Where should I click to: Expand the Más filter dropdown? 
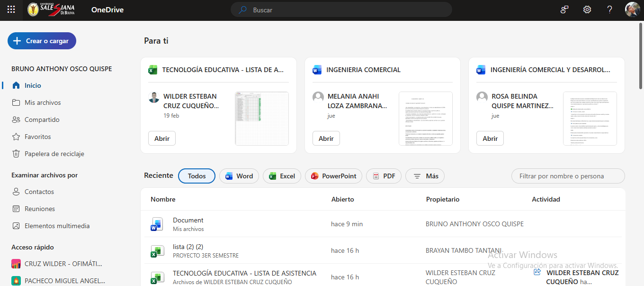(x=425, y=176)
